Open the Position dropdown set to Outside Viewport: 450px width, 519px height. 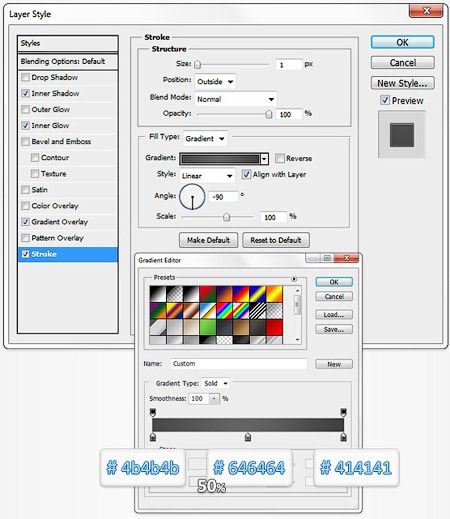(215, 82)
